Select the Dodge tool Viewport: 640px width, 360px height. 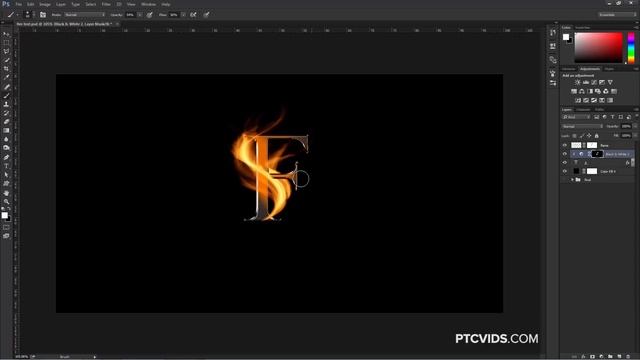(6, 148)
